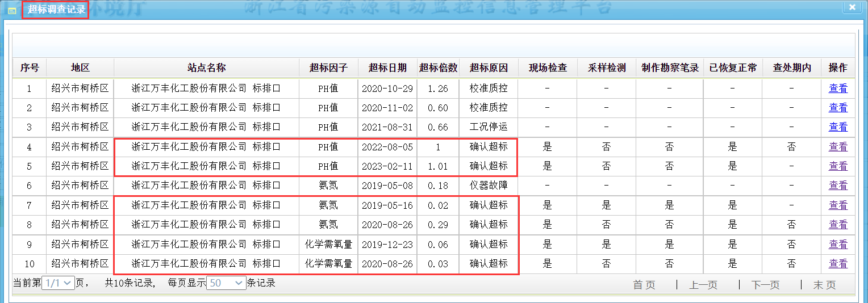Image resolution: width=868 pixels, height=303 pixels.
Task: Click exceedance multiple 0.29
Action: pos(438,225)
